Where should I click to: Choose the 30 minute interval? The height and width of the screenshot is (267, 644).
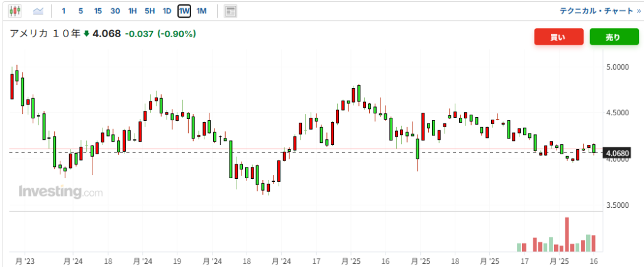tap(115, 11)
